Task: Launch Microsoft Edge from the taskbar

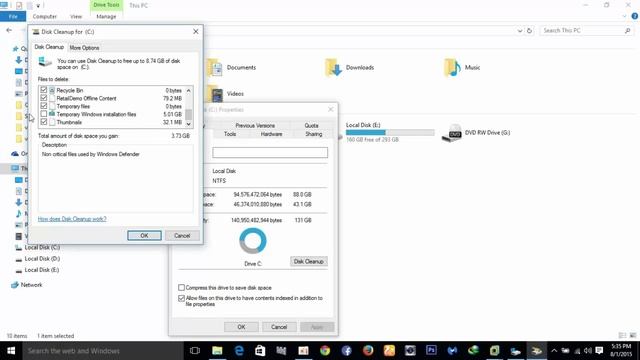Action: [x=239, y=351]
